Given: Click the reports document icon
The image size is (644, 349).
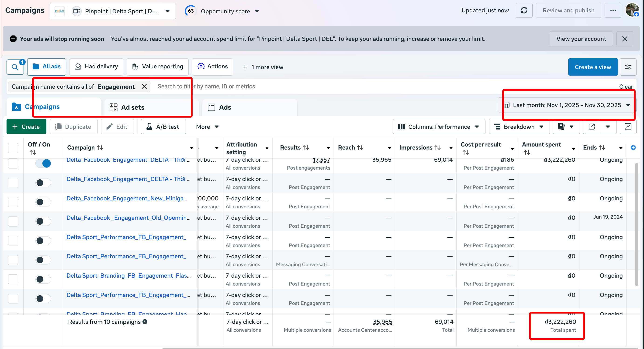Looking at the screenshot, I should 561,127.
